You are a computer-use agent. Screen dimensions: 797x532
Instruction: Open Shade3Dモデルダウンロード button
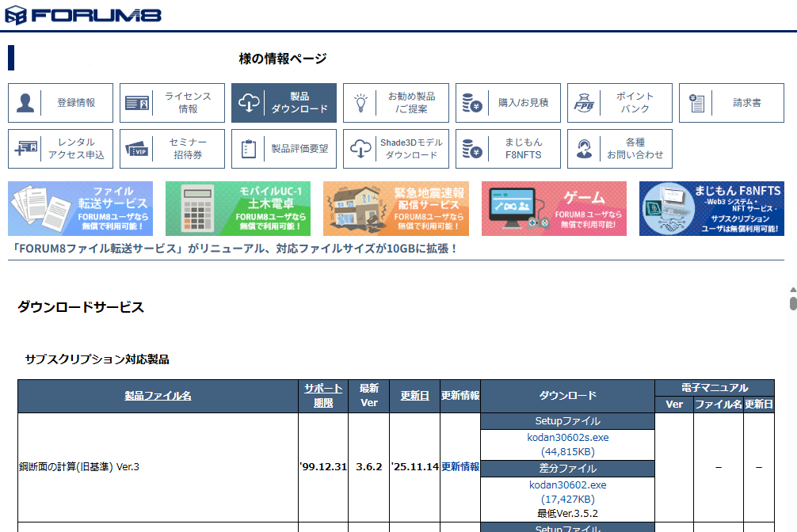tap(396, 149)
